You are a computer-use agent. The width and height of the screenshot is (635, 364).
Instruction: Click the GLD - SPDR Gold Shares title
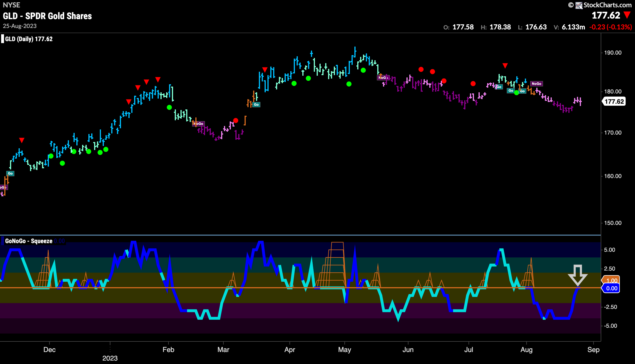[x=47, y=16]
